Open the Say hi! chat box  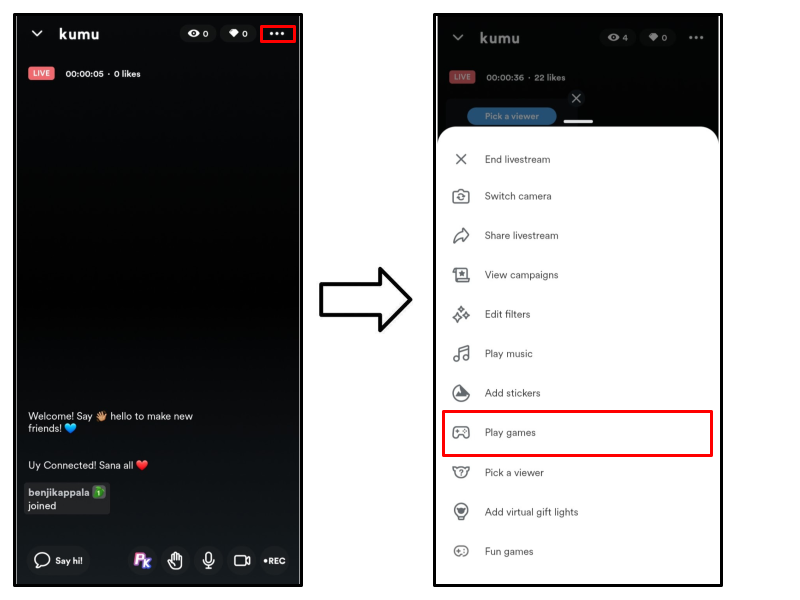coord(58,560)
